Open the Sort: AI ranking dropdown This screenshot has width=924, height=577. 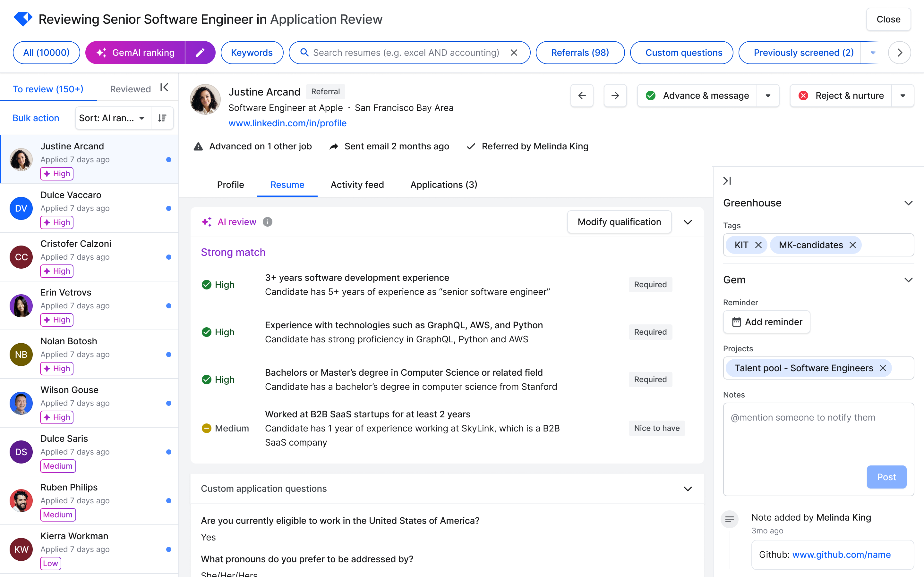pos(113,118)
